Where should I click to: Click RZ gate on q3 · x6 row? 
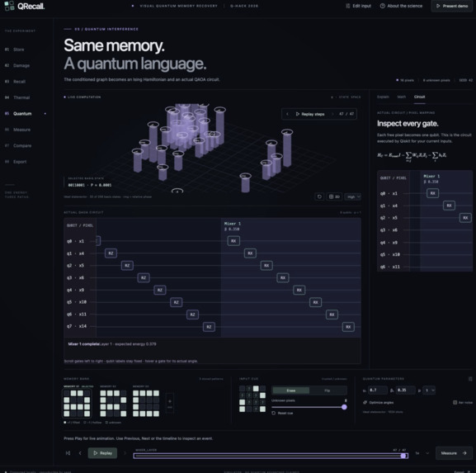pos(144,277)
